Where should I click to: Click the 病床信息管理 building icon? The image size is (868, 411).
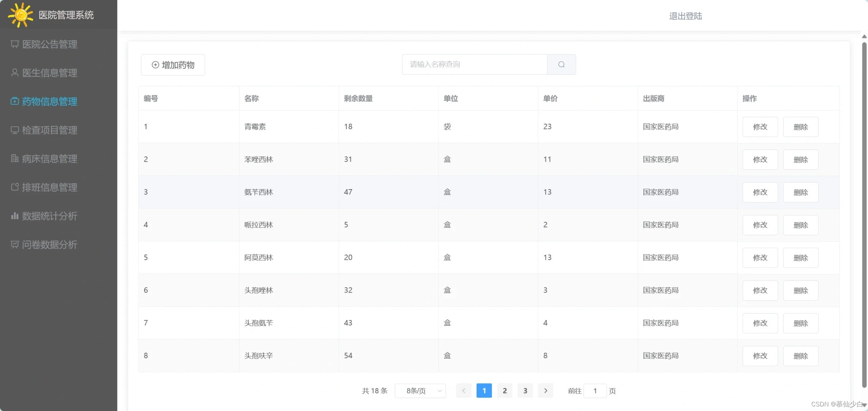15,158
